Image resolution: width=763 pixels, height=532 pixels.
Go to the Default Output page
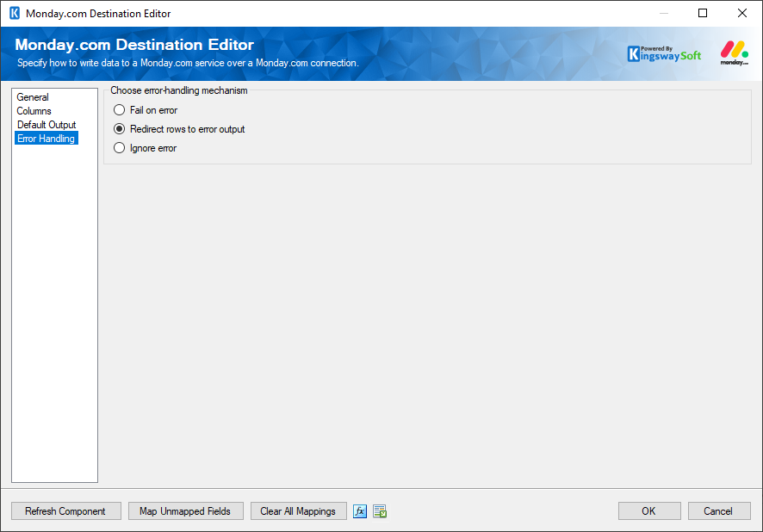pyautogui.click(x=47, y=125)
